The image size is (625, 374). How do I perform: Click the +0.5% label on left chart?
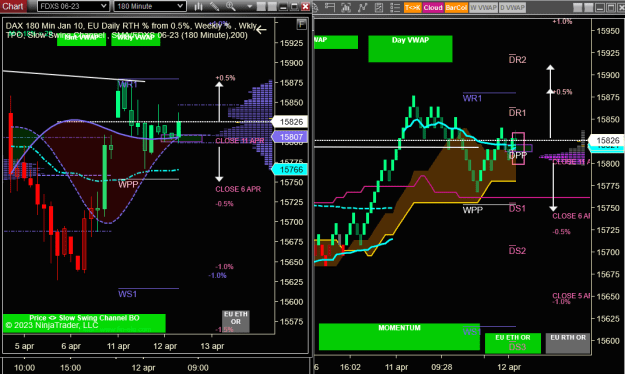(225, 78)
